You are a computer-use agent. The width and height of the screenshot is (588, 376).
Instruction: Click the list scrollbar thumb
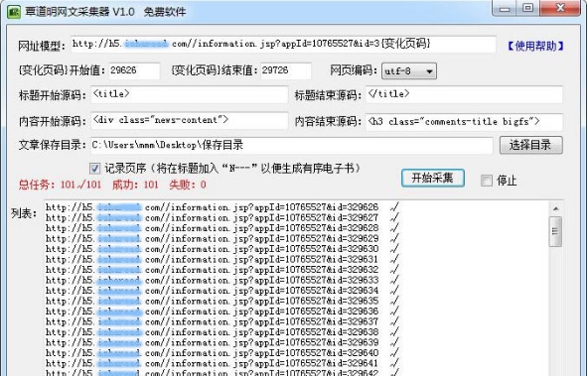(x=556, y=231)
